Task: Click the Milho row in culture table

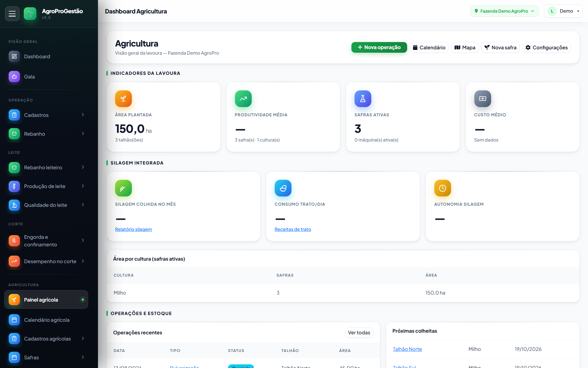Action: (x=343, y=293)
